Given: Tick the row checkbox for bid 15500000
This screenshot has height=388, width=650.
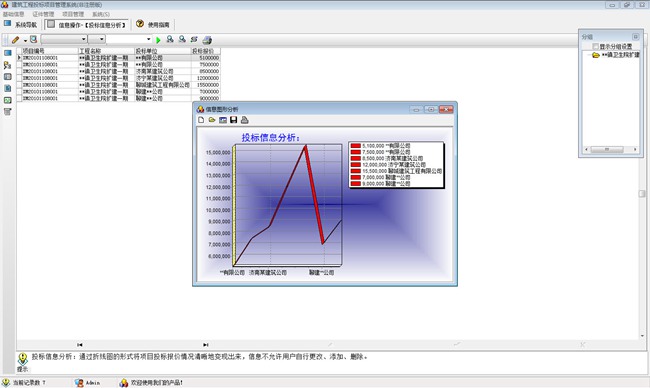Looking at the screenshot, I should coord(19,85).
